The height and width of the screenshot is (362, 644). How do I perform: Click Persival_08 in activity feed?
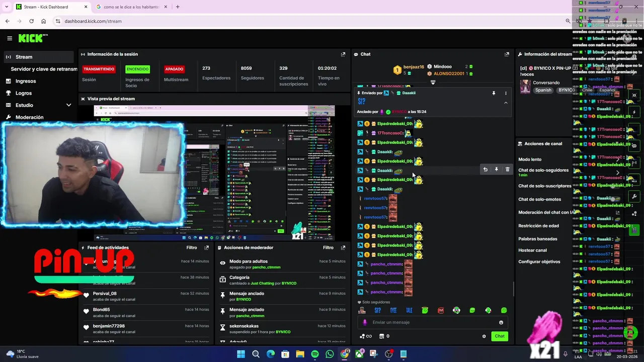click(105, 294)
